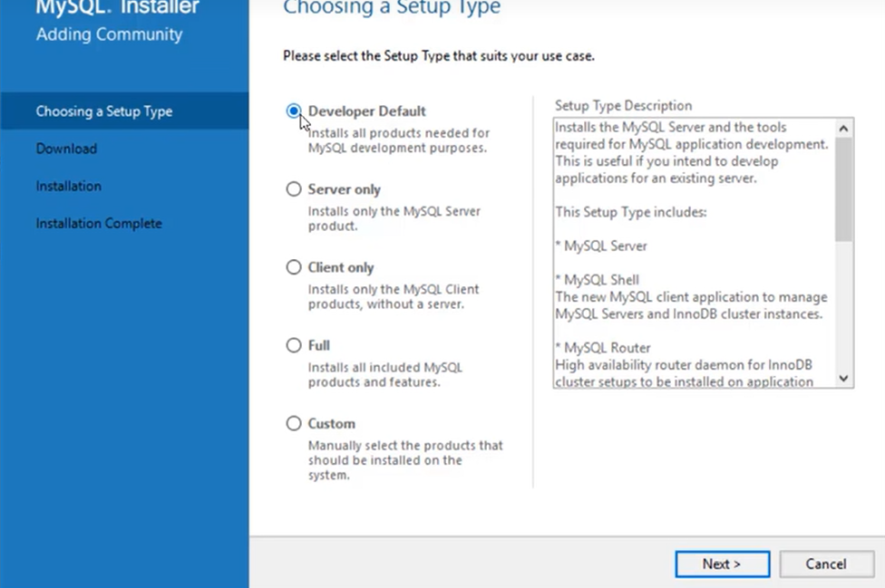Open the Installation Complete sidebar step

click(99, 223)
